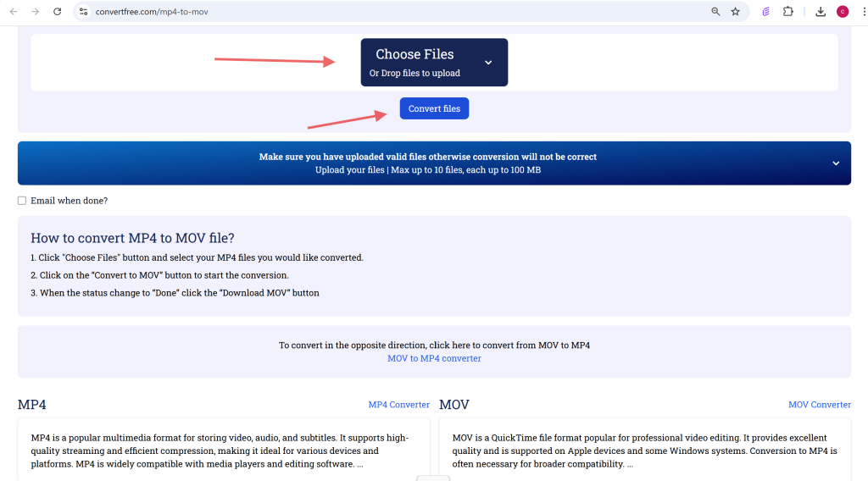The width and height of the screenshot is (868, 481).
Task: Click step 2 'Convert to MOV' instruction text
Action: coord(159,275)
